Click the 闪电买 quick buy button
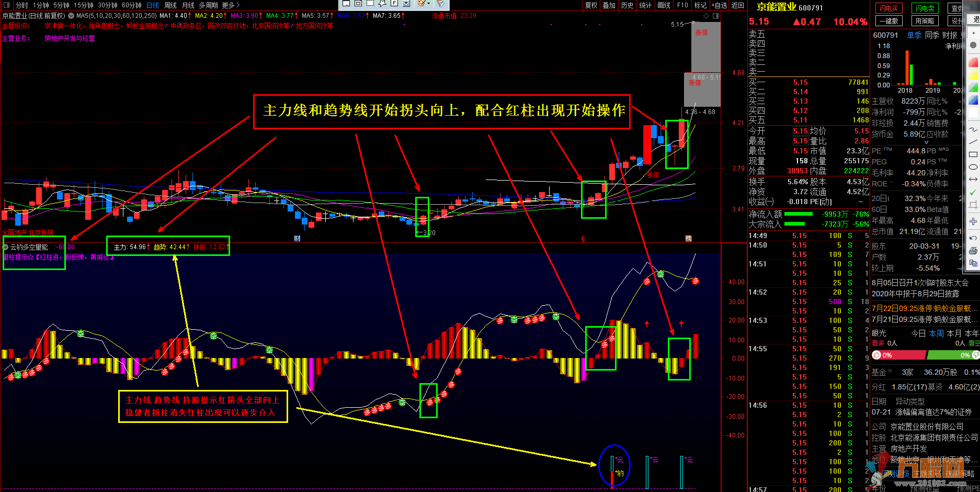980x492 pixels. (x=888, y=8)
